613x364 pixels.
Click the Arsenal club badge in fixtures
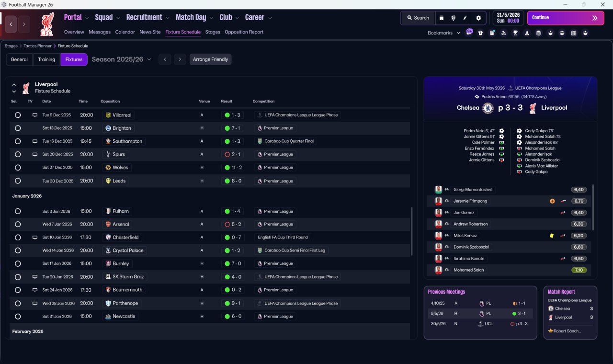(108, 224)
